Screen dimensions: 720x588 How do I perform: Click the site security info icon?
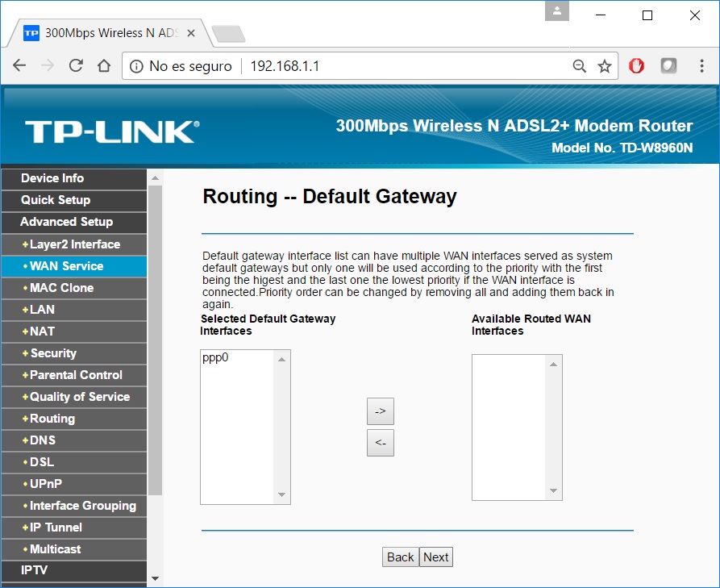(137, 66)
